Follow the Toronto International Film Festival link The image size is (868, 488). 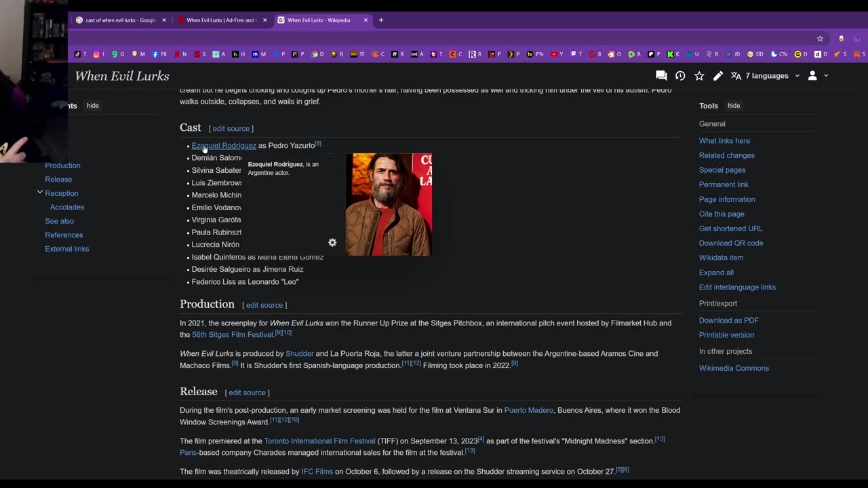pyautogui.click(x=319, y=441)
